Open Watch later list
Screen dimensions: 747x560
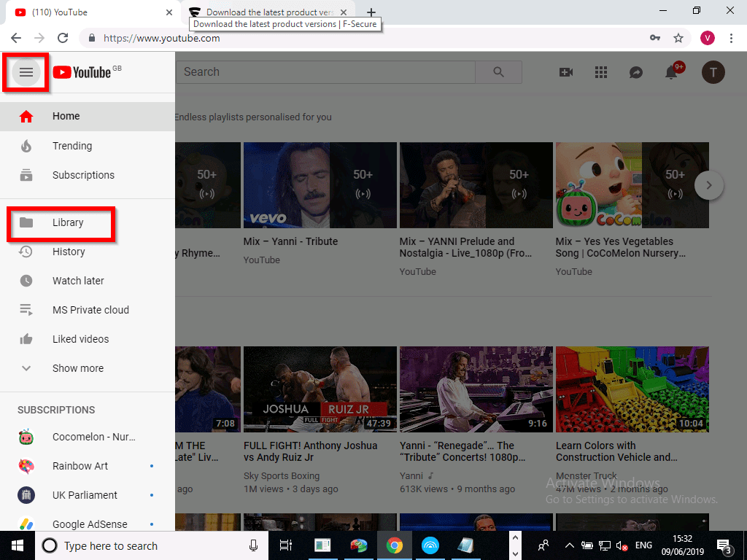[88, 281]
